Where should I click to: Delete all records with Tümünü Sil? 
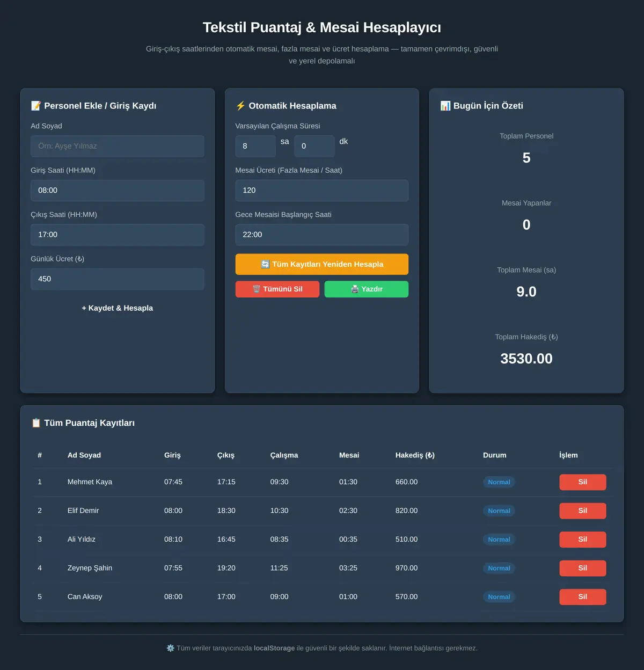coord(277,289)
